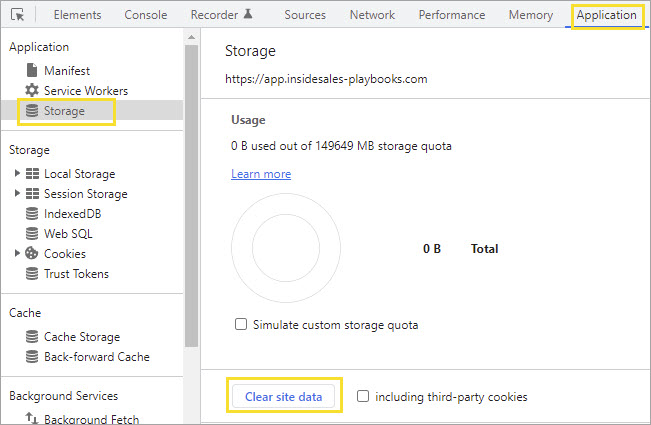
Task: Click the Cache Storage database icon
Action: 32,337
